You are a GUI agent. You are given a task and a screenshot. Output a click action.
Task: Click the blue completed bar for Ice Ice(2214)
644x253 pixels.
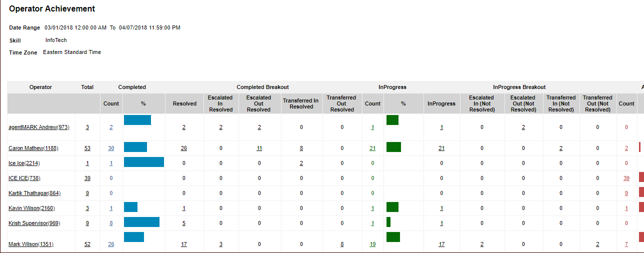pos(144,162)
